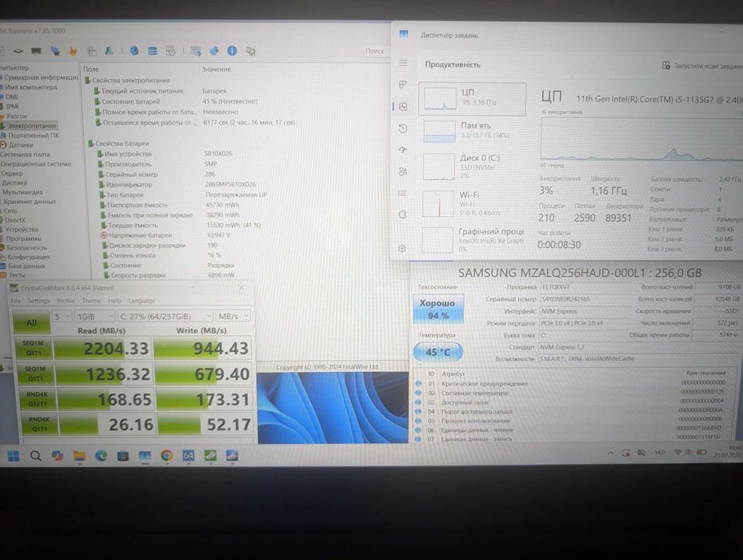Click 'Запустити нове завдання' in Task Manager

point(702,66)
